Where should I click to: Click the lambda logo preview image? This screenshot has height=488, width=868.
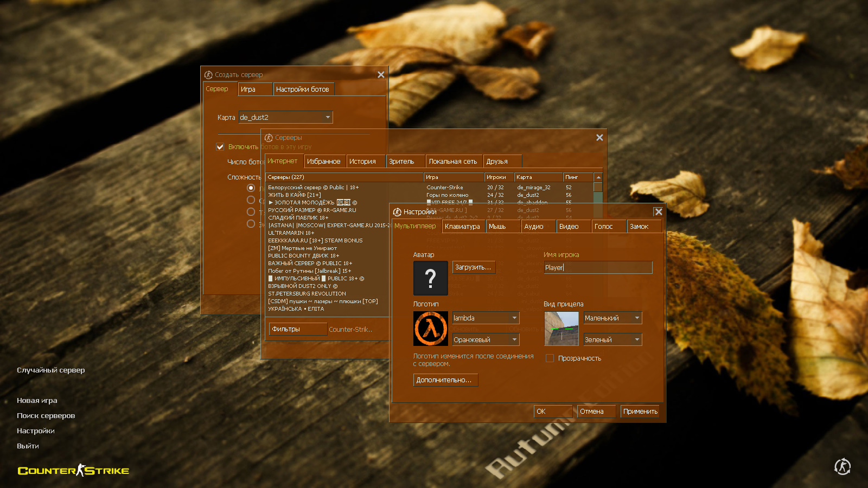pos(430,329)
